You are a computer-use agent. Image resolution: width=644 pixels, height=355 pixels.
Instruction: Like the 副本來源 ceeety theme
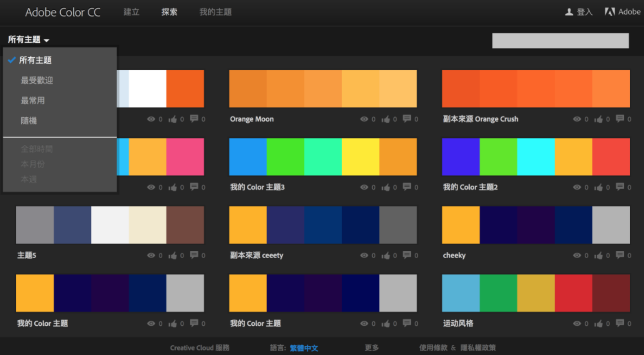point(386,256)
